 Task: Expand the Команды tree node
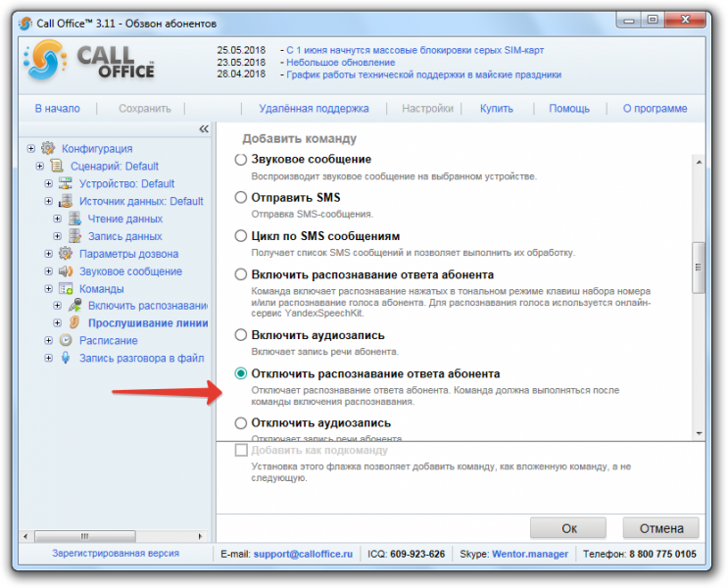click(48, 288)
